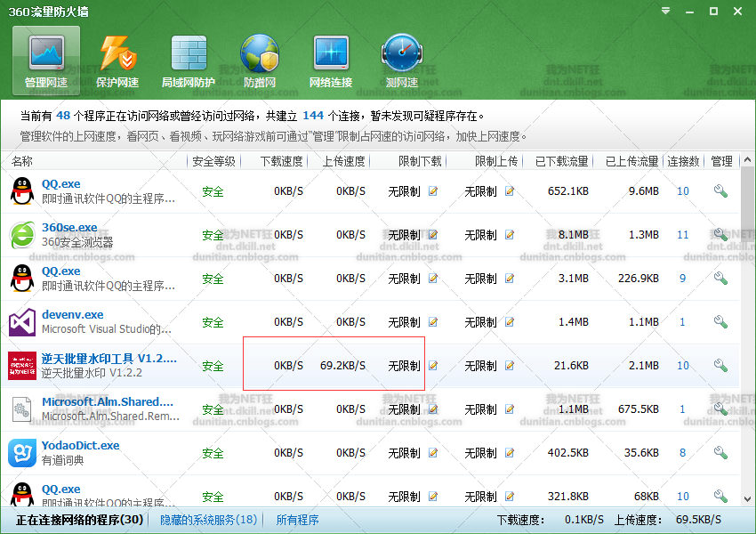Edit upload limit for YodaoDict.exe
The image size is (756, 534).
pos(510,452)
